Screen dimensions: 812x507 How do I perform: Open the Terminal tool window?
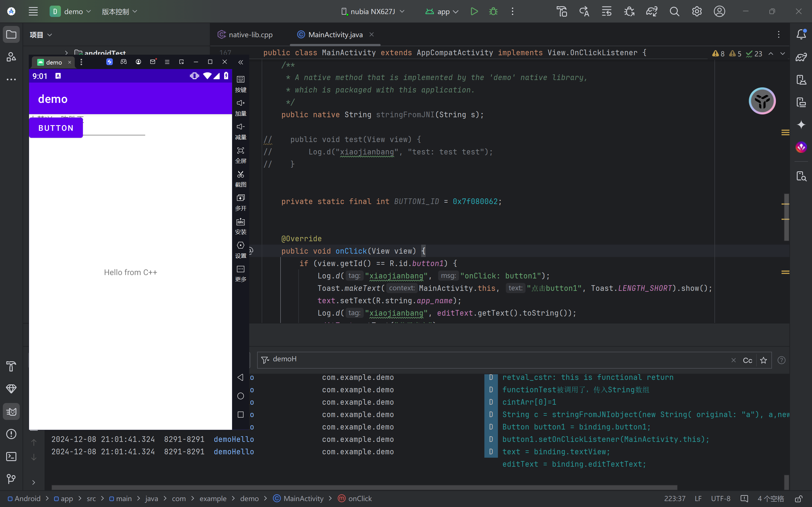coord(11,456)
